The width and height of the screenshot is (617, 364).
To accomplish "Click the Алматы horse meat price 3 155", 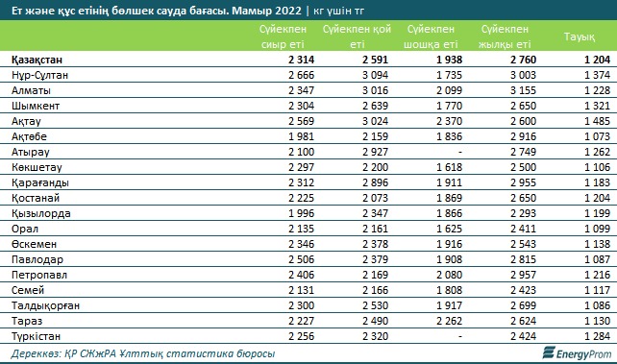I will tap(524, 90).
